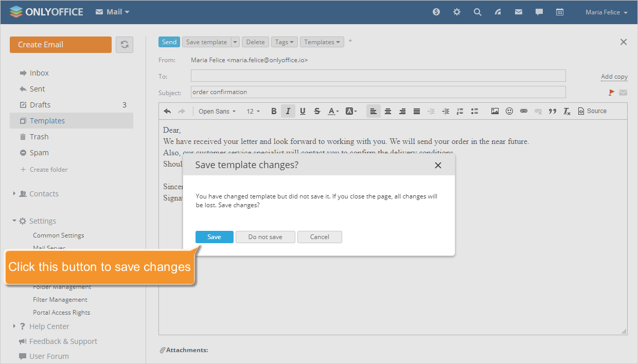Toggle strikethrough formatting
This screenshot has height=364, width=638.
click(317, 111)
